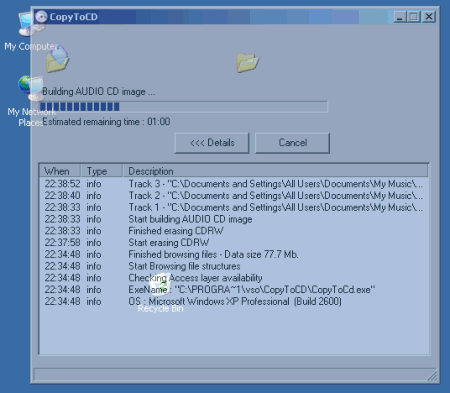The image size is (450, 393).
Task: Select 'Start erasing CDRW' log row
Action: 234,242
